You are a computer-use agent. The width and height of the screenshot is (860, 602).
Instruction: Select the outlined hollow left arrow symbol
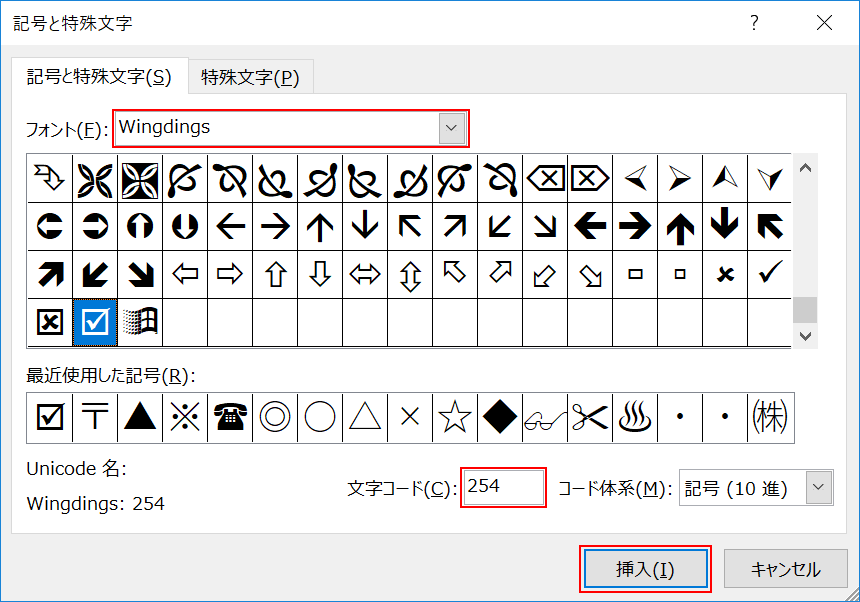click(185, 274)
